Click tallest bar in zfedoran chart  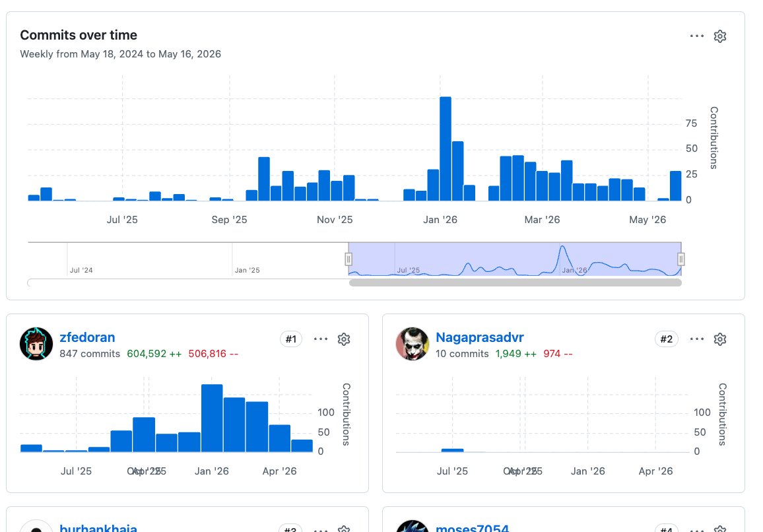pos(212,418)
